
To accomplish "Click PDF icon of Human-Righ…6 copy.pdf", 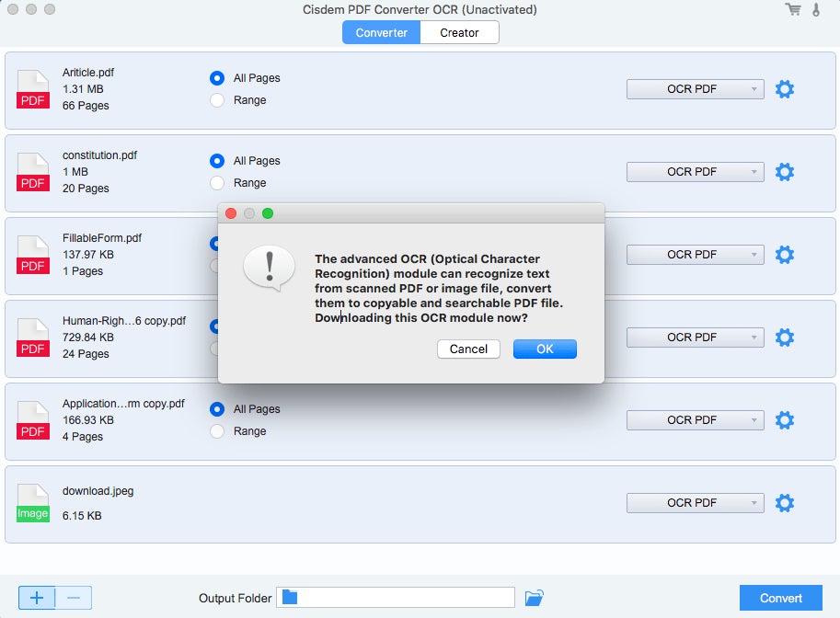I will click(x=33, y=338).
